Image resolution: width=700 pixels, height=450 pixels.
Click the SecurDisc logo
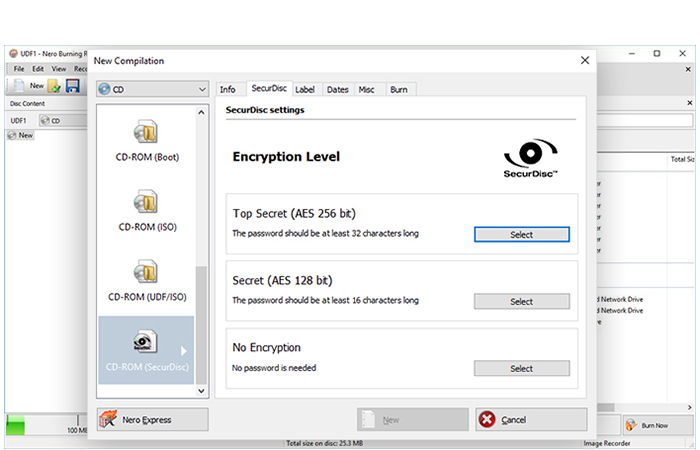click(530, 158)
